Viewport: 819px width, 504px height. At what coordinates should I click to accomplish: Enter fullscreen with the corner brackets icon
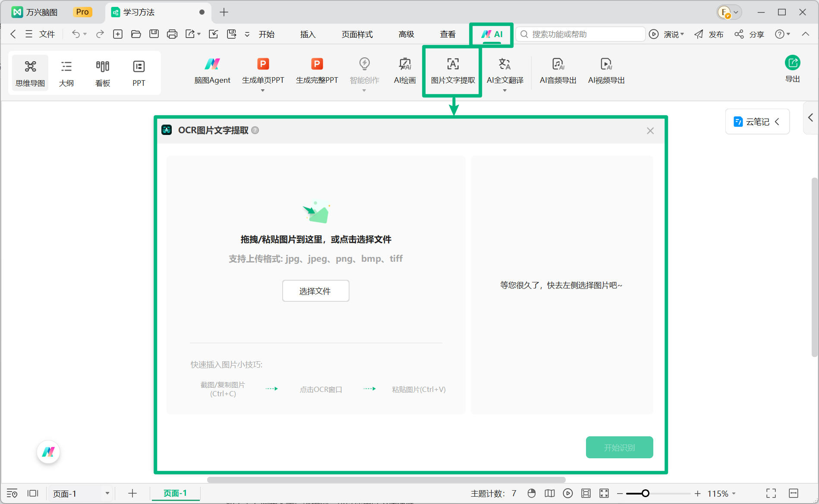(x=771, y=493)
